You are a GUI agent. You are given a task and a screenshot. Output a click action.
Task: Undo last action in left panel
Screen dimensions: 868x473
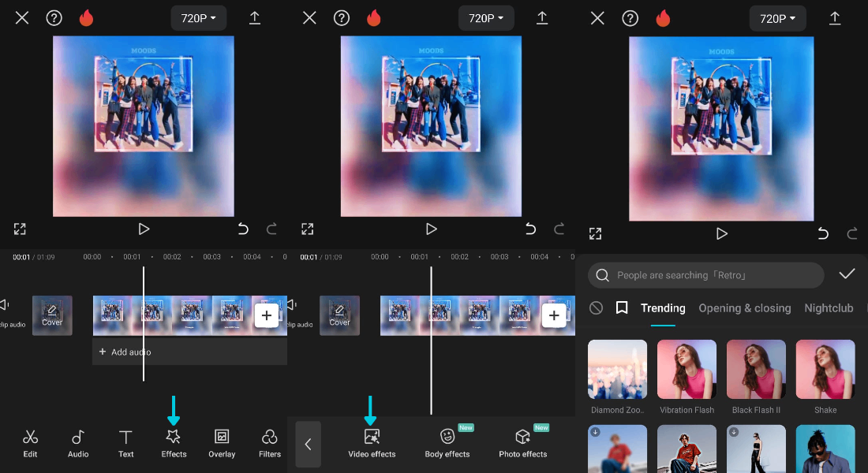243,229
